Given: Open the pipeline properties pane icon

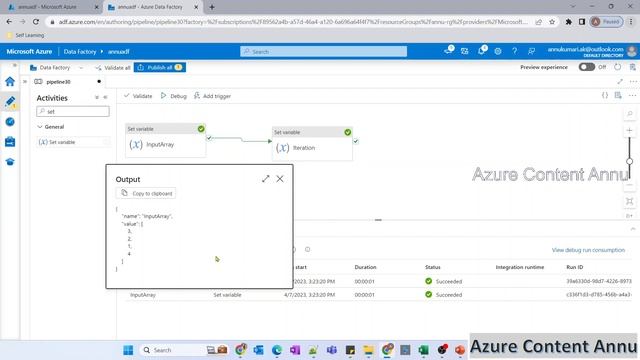Looking at the screenshot, I should click(618, 95).
